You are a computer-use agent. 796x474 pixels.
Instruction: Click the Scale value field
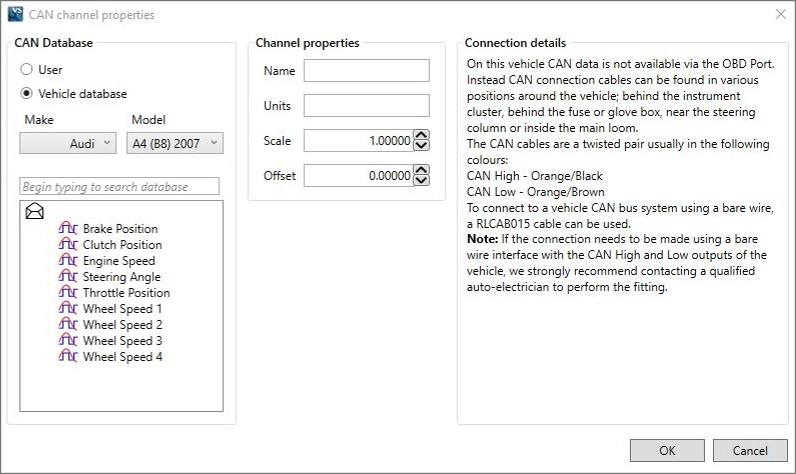pos(358,141)
